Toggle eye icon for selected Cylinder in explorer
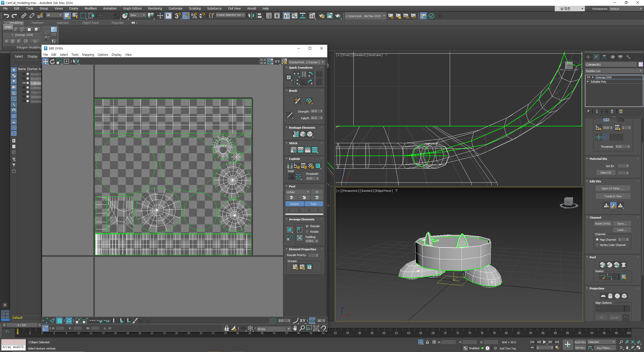This screenshot has height=352, width=644. (24, 83)
